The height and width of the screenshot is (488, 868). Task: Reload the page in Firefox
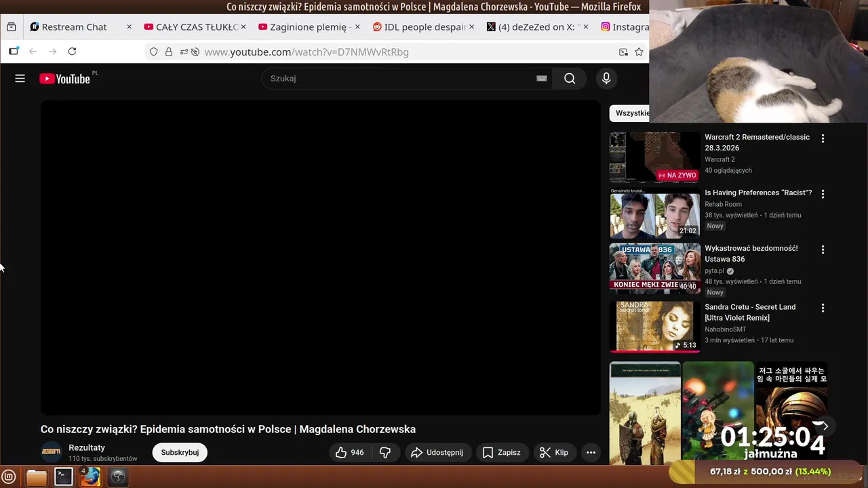tap(72, 52)
